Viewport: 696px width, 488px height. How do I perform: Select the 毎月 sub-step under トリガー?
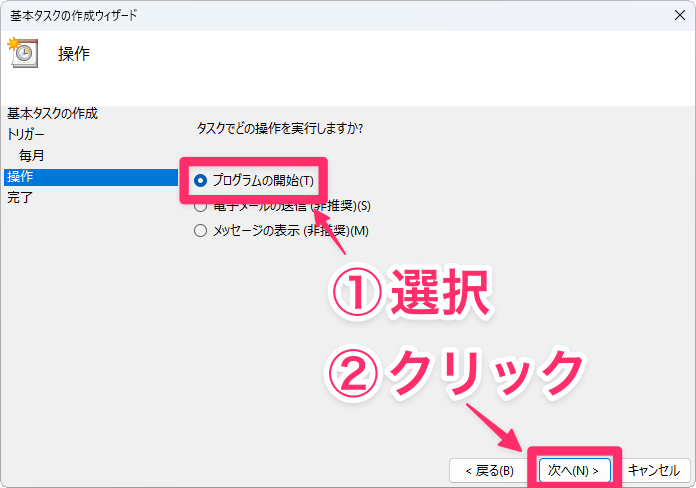pyautogui.click(x=32, y=156)
